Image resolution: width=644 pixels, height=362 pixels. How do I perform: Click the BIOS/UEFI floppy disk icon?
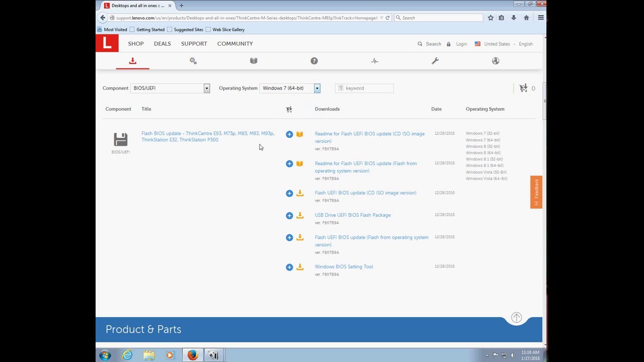click(x=121, y=139)
